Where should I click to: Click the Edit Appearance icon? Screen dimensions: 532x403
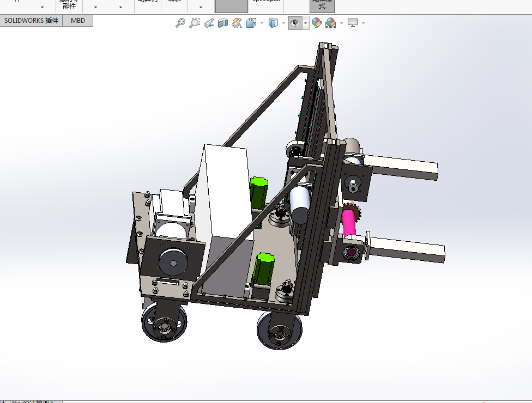(x=317, y=23)
